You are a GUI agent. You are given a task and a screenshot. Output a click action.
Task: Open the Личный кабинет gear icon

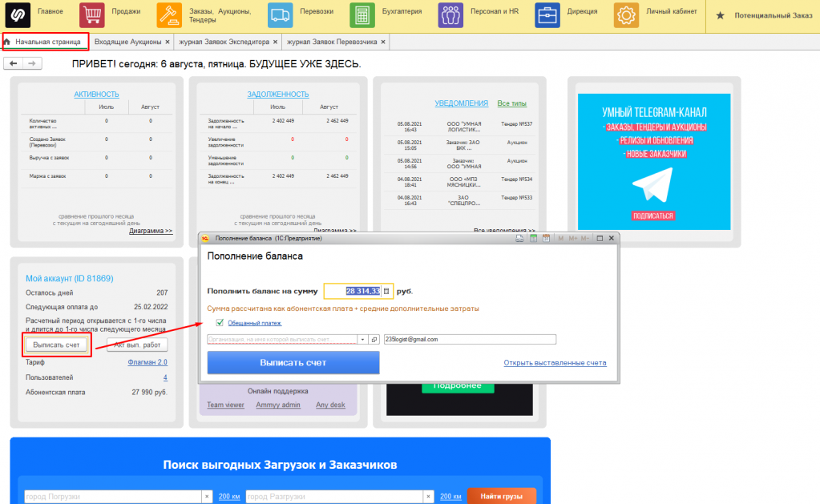coord(626,14)
